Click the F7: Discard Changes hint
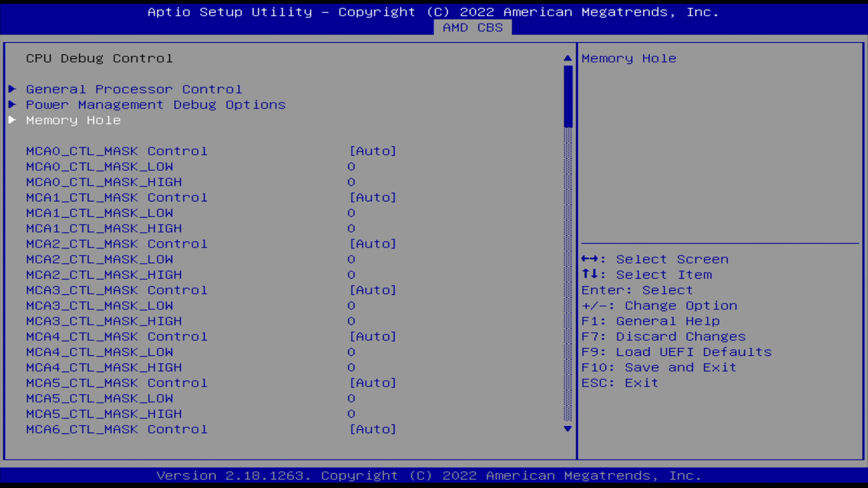This screenshot has height=488, width=868. pos(664,337)
